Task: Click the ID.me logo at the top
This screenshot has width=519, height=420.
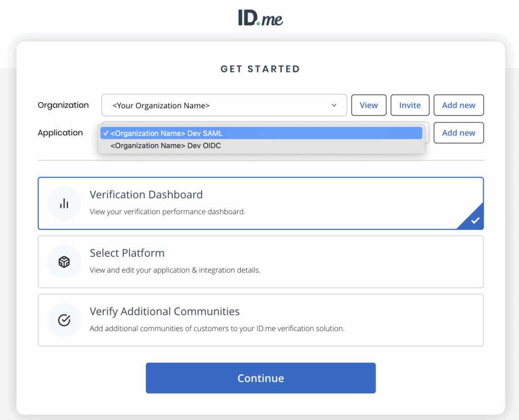Action: (x=261, y=18)
